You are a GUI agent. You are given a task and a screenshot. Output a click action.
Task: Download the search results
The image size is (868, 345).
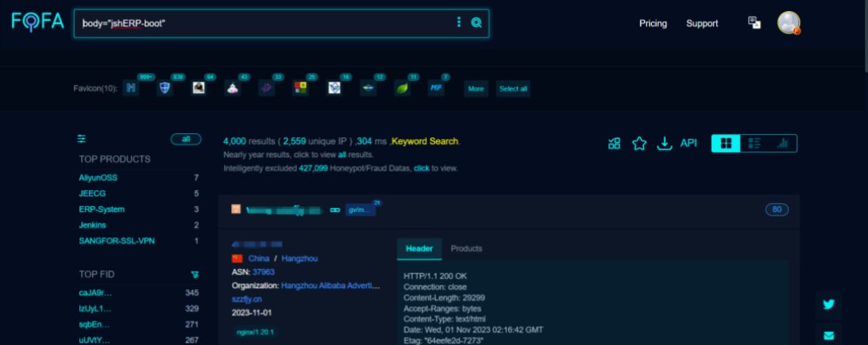pos(664,144)
